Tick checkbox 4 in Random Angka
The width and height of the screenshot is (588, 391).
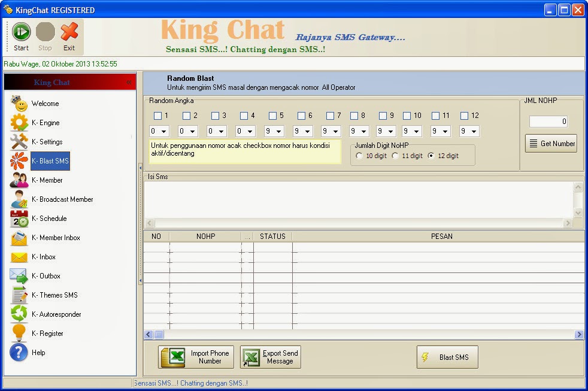coord(244,116)
